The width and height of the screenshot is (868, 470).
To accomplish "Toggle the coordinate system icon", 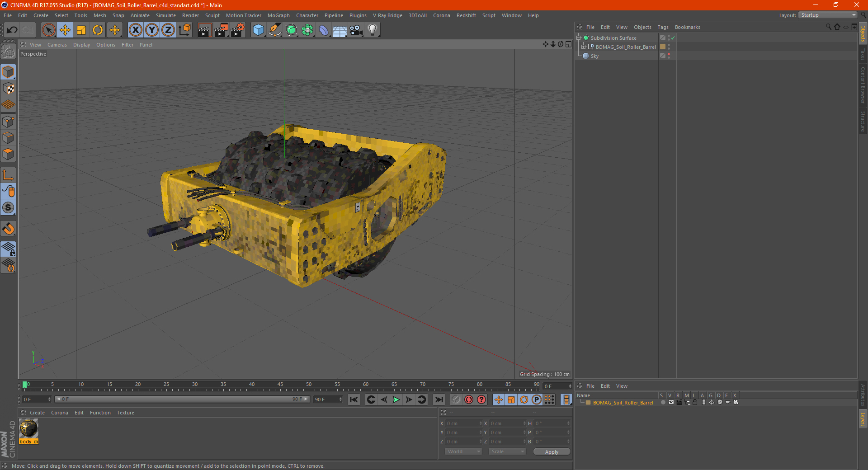I will [x=184, y=30].
